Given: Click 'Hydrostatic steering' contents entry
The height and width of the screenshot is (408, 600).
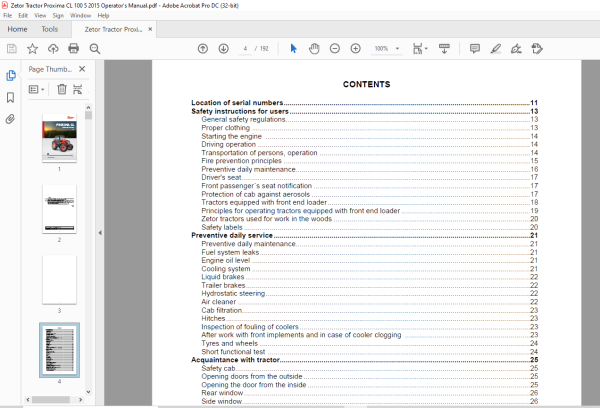Looking at the screenshot, I should pyautogui.click(x=370, y=294).
